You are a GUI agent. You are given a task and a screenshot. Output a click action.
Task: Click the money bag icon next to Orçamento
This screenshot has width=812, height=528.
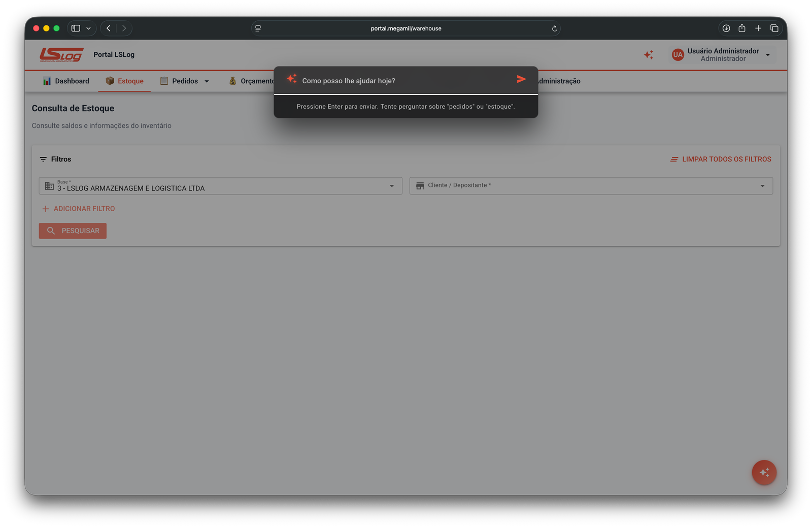coord(232,81)
